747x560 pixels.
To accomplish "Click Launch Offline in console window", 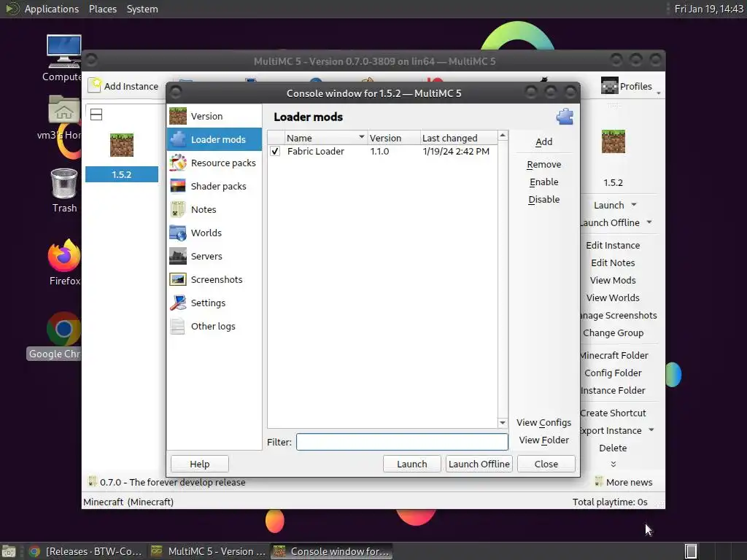I will click(479, 464).
